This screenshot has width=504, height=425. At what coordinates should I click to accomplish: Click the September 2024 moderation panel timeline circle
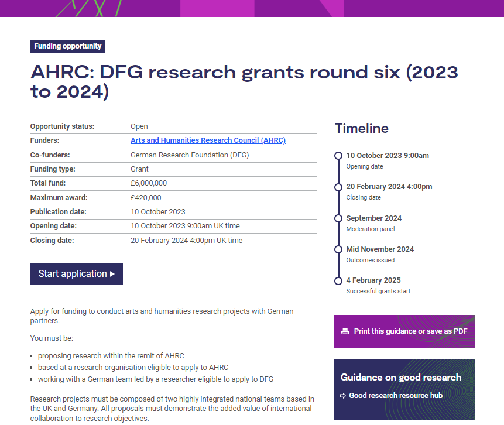(338, 218)
